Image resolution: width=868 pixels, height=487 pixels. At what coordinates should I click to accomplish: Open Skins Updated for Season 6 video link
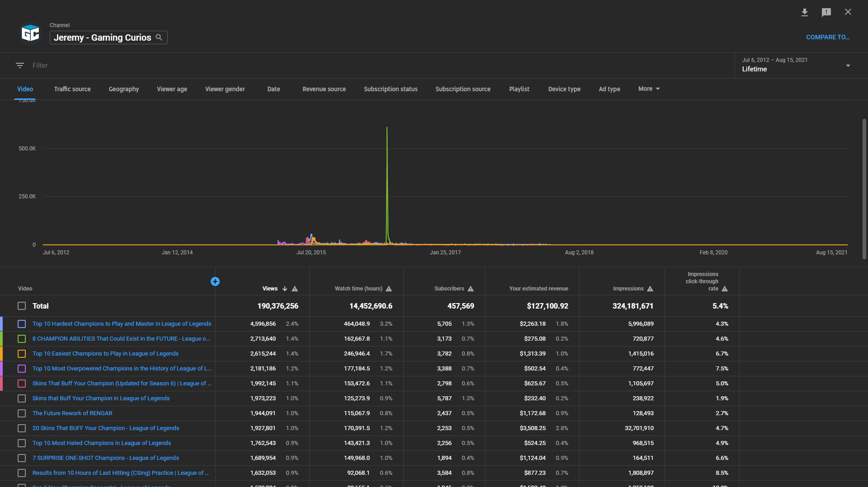pos(122,384)
